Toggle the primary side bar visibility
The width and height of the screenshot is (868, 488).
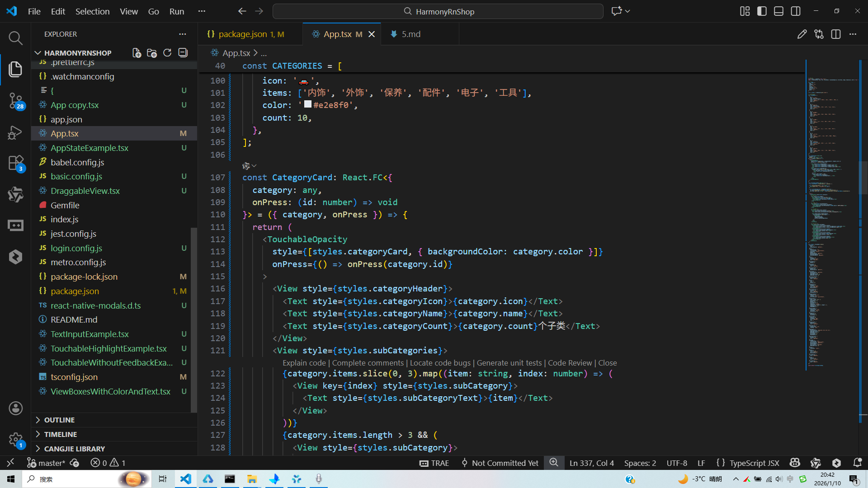pos(762,11)
